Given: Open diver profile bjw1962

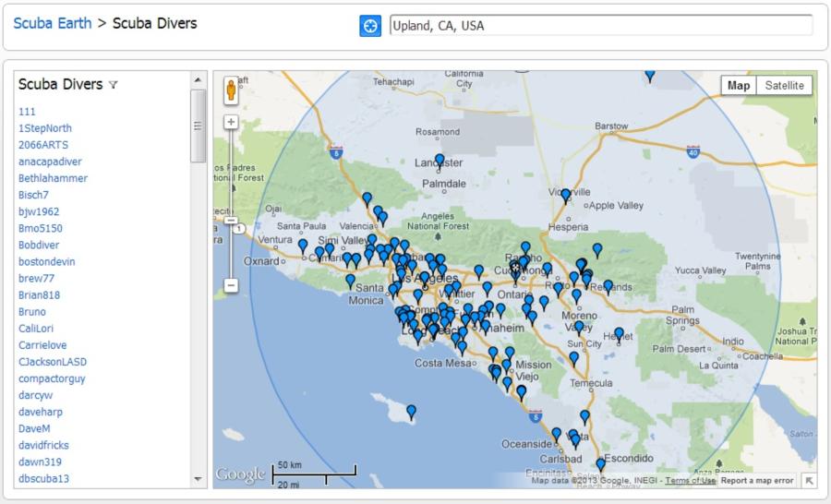Looking at the screenshot, I should pos(39,211).
